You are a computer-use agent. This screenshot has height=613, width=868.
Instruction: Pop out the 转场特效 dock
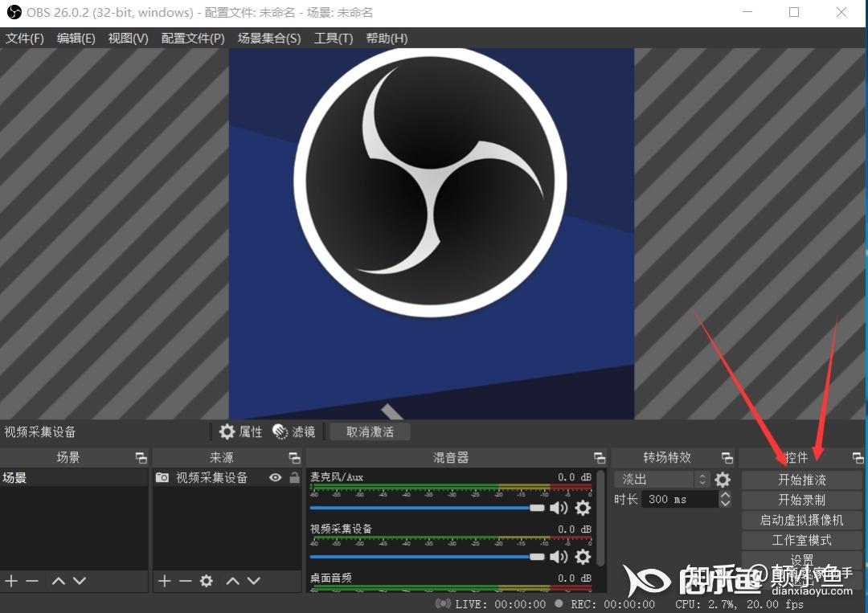pos(727,457)
